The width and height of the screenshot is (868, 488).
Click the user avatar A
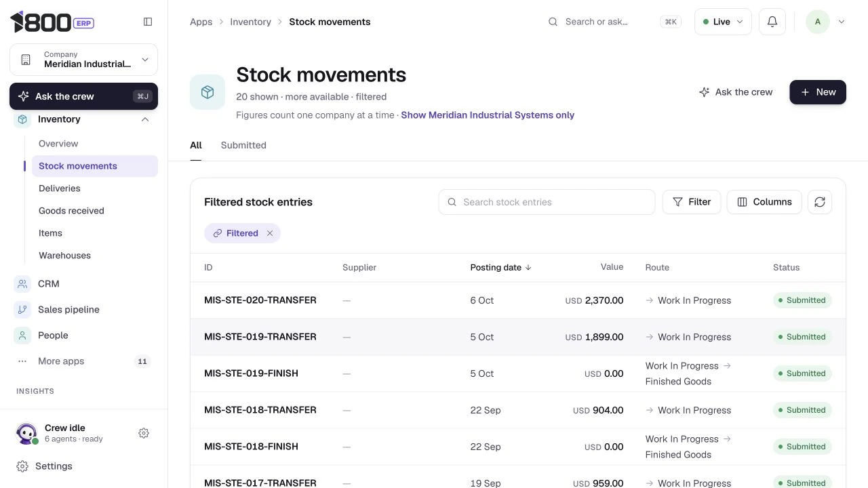(x=818, y=22)
